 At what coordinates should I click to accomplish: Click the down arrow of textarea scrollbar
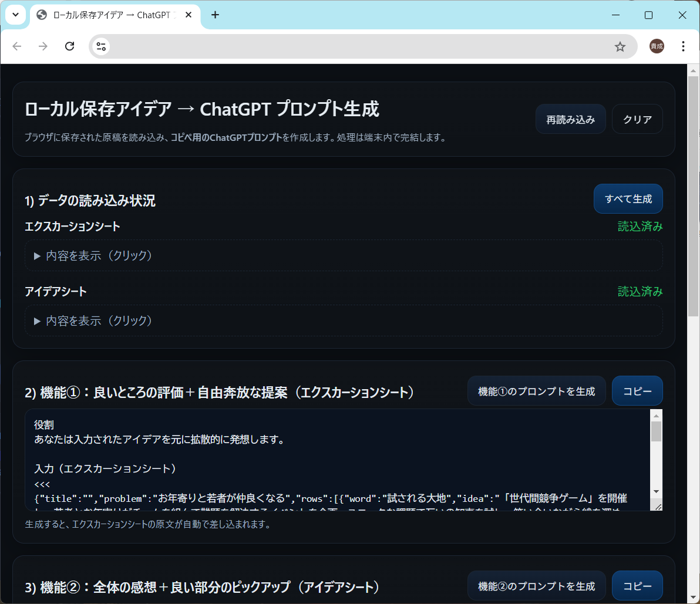[x=656, y=491]
